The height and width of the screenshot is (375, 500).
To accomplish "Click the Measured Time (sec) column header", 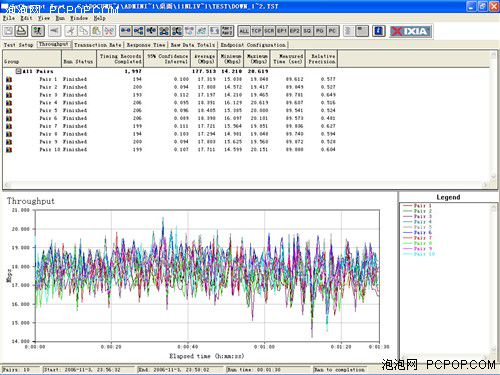I will tap(288, 59).
